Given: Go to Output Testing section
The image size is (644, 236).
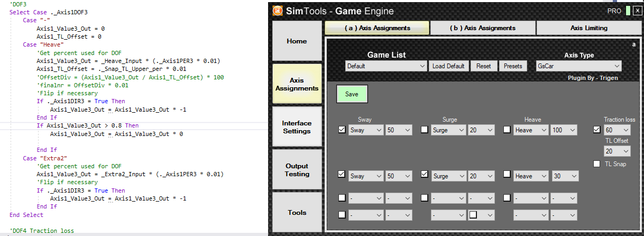Looking at the screenshot, I should (297, 170).
